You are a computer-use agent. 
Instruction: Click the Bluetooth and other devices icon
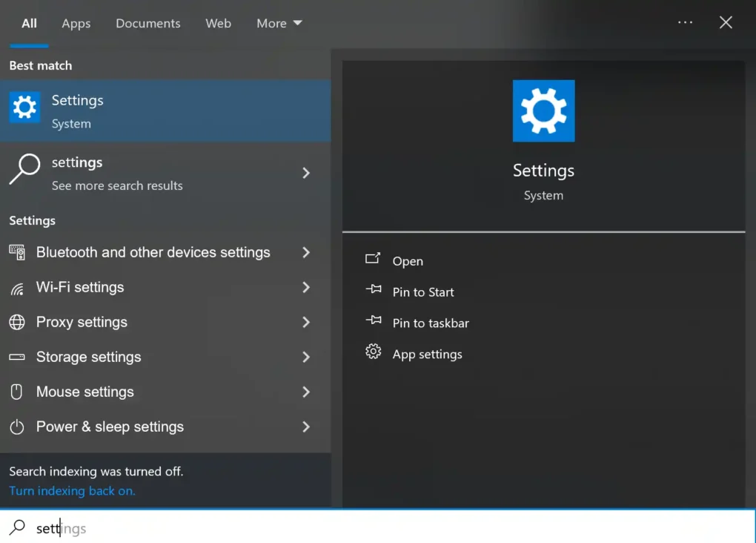tap(17, 252)
